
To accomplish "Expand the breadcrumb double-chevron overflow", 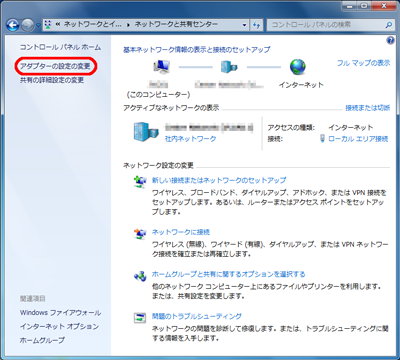I will 58,25.
